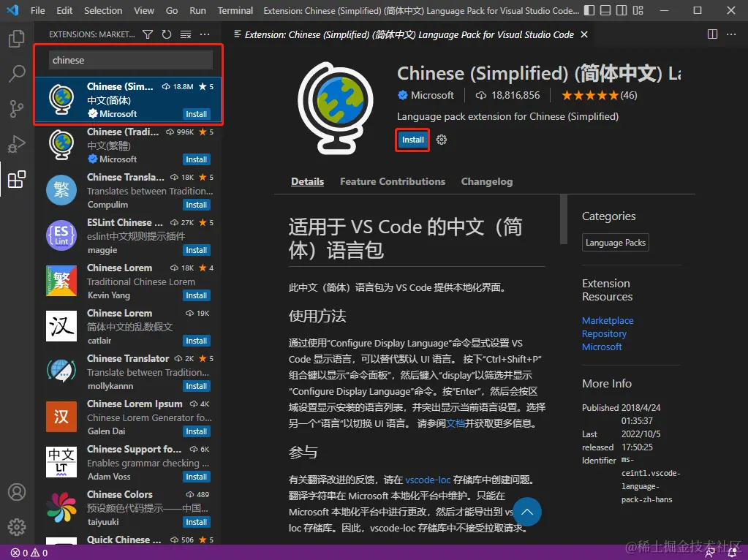Open the Selection menu

point(103,10)
